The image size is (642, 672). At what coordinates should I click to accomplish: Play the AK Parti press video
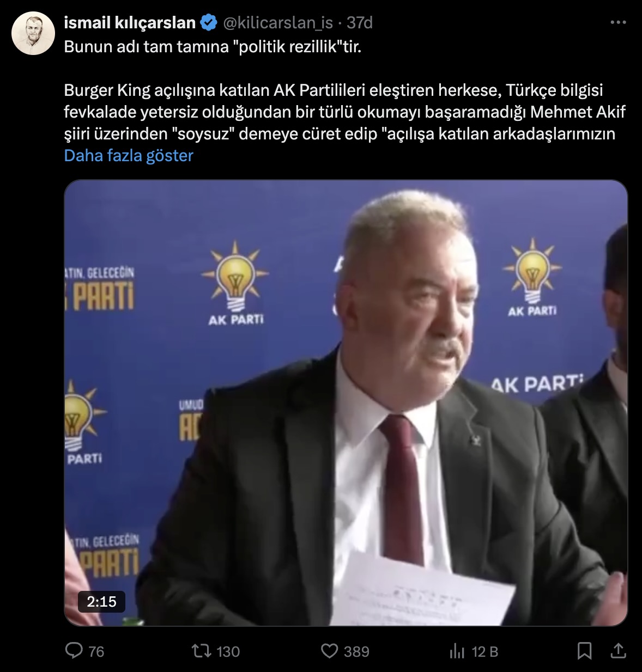coord(346,403)
